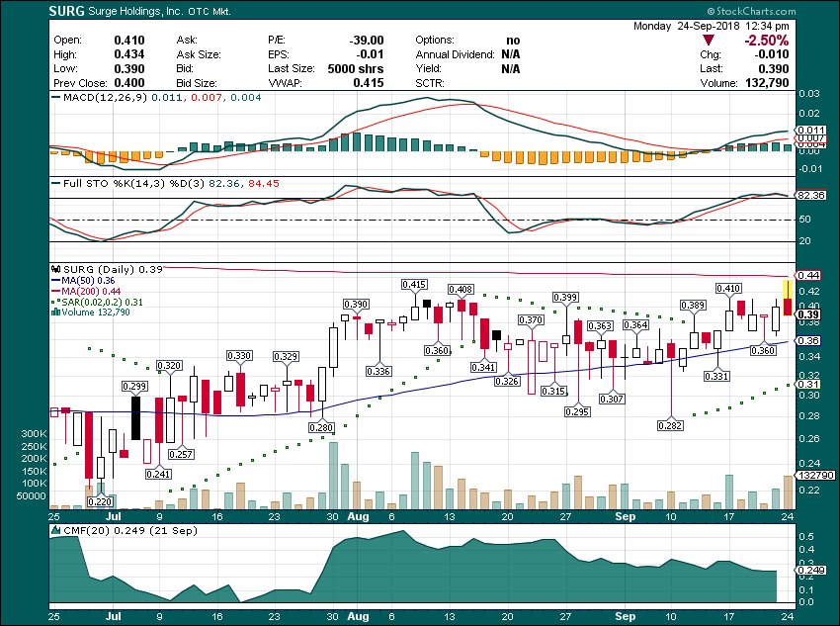Image resolution: width=840 pixels, height=626 pixels.
Task: Click the red down-triangle change indicator
Action: coord(709,40)
